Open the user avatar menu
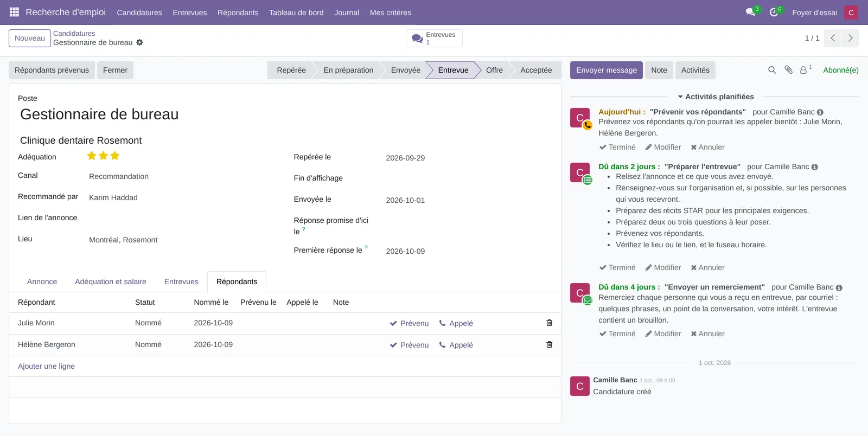Viewport: 868px width, 436px height. click(x=851, y=12)
